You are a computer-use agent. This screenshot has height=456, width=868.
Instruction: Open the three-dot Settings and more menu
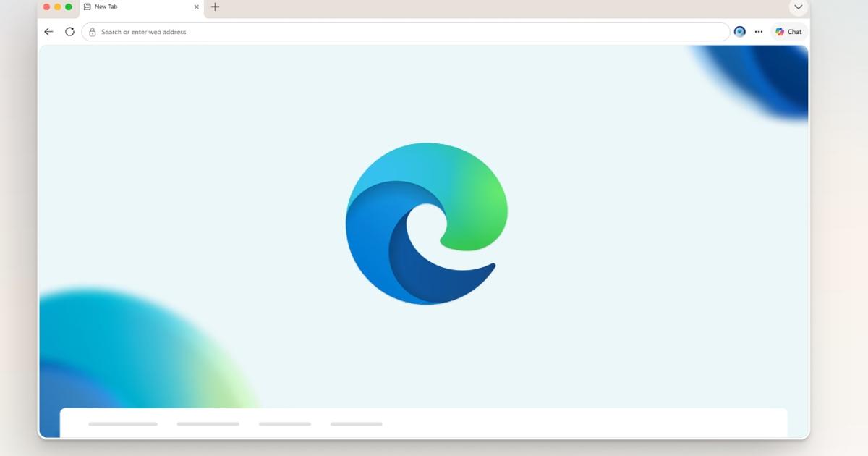coord(759,32)
